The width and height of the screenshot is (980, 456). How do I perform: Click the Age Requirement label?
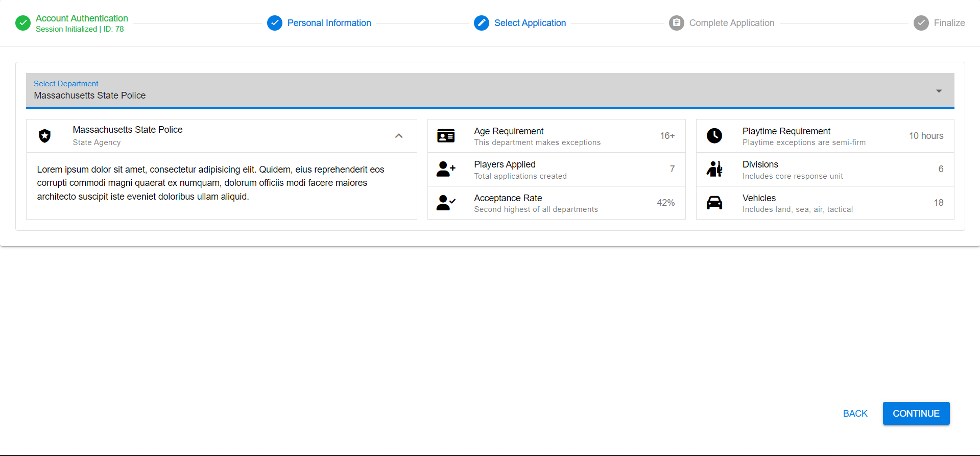(x=509, y=131)
